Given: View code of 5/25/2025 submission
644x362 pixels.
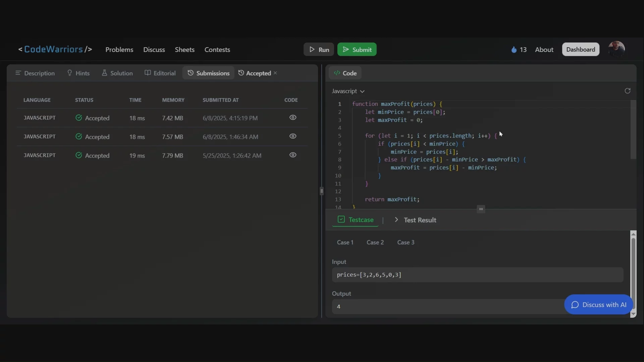Looking at the screenshot, I should point(293,155).
